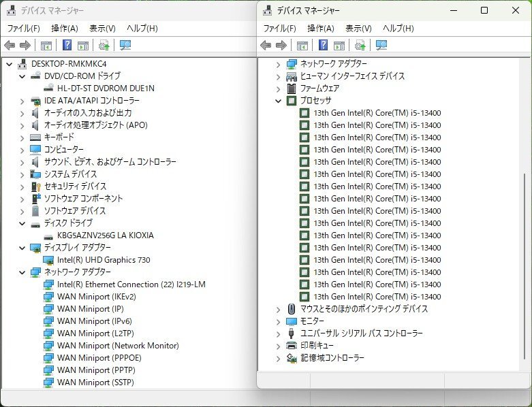Click Scan for hardware changes icon, right window
Viewport: 532px width, 407px height.
[x=381, y=45]
